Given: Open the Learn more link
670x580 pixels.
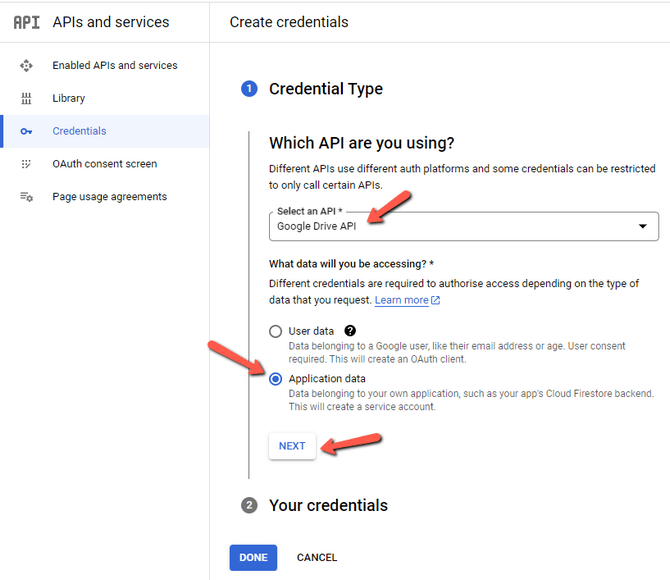Looking at the screenshot, I should point(402,300).
